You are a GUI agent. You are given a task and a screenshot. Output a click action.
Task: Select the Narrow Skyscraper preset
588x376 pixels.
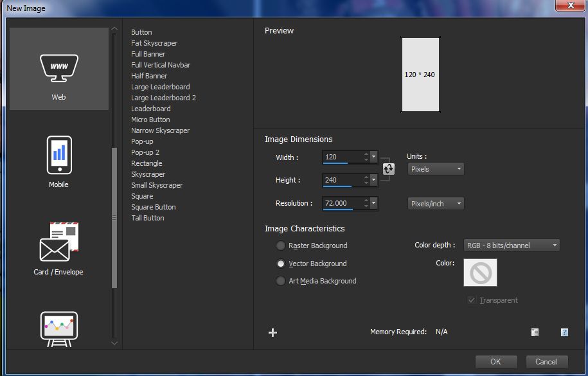click(x=160, y=130)
